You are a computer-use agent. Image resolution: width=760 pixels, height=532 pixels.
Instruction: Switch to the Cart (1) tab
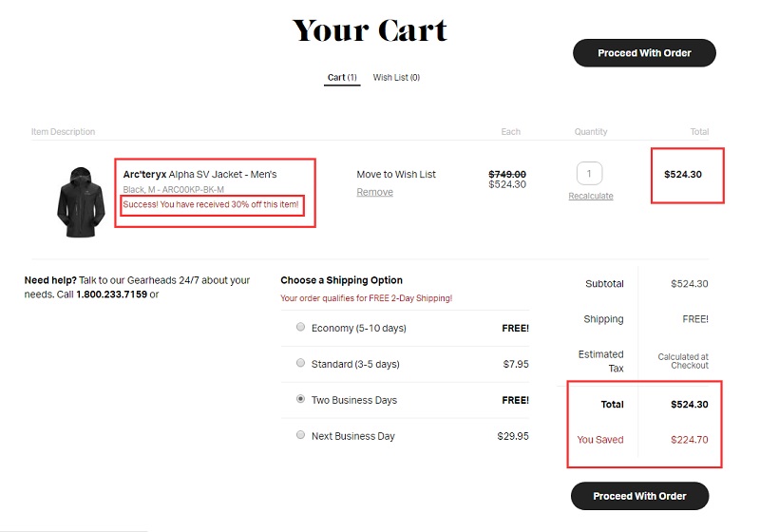coord(342,78)
